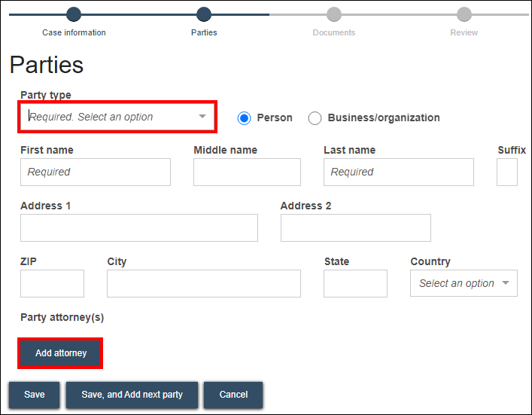Focus the Last name input

point(399,172)
